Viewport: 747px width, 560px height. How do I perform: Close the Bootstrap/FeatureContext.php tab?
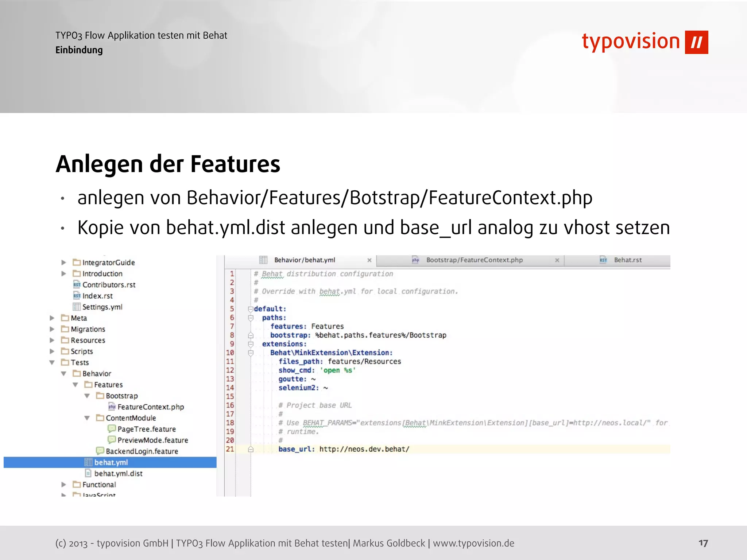tap(557, 260)
